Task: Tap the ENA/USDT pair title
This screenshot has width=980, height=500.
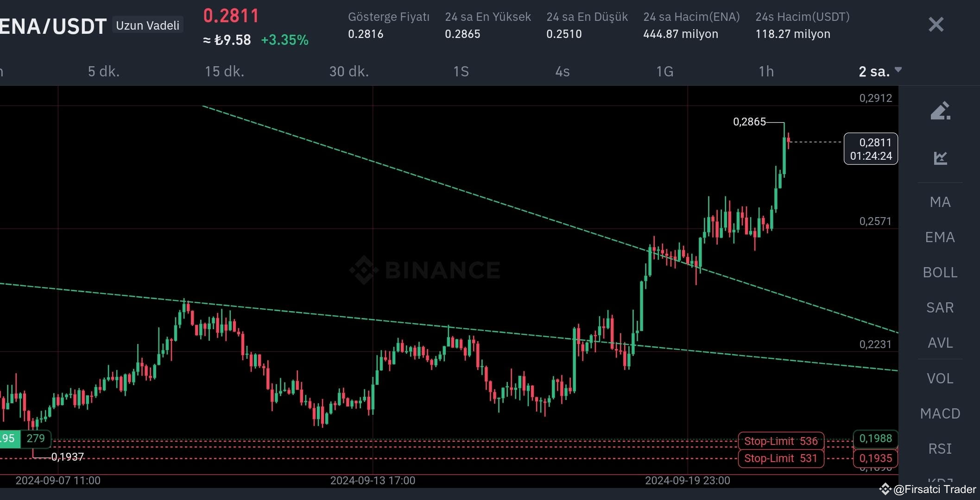Action: [x=53, y=26]
